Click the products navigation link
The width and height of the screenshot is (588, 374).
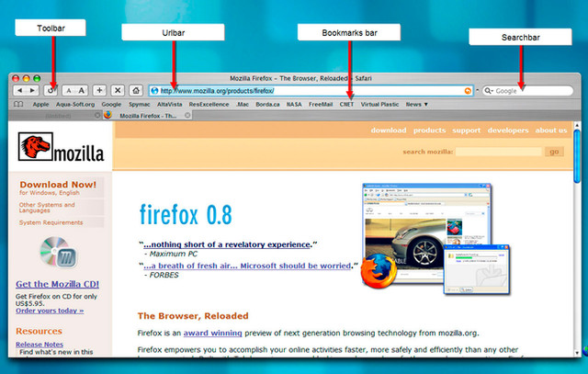tap(429, 130)
